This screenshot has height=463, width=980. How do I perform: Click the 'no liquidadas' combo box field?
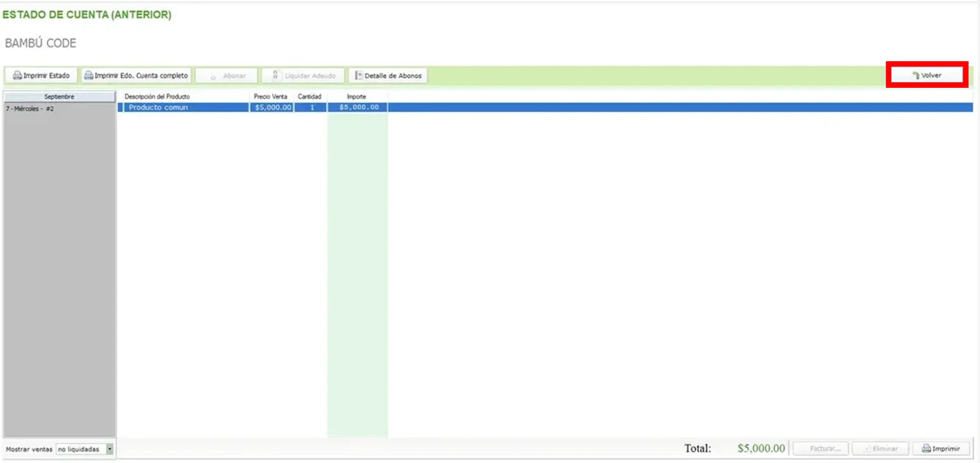pos(81,449)
